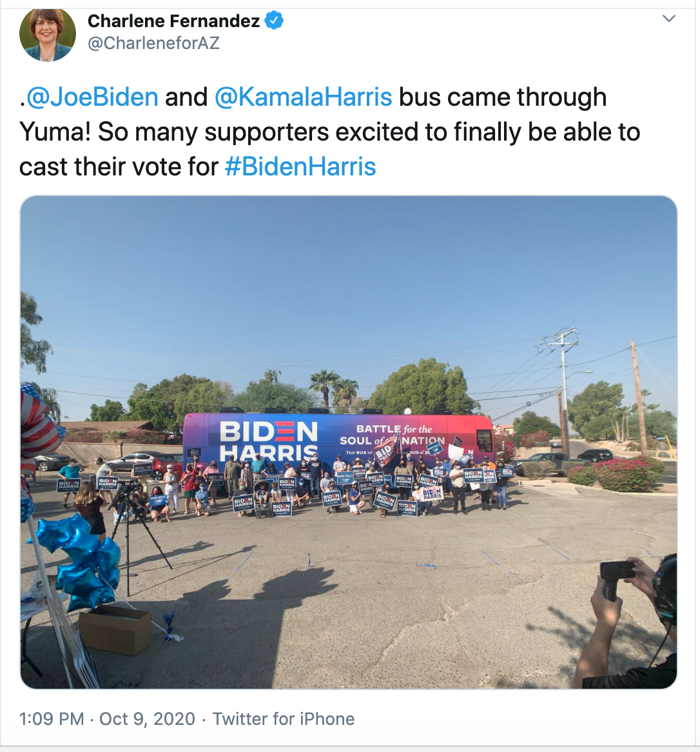Image resolution: width=700 pixels, height=752 pixels.
Task: Open the Charlene Fernandez display name
Action: tap(173, 21)
